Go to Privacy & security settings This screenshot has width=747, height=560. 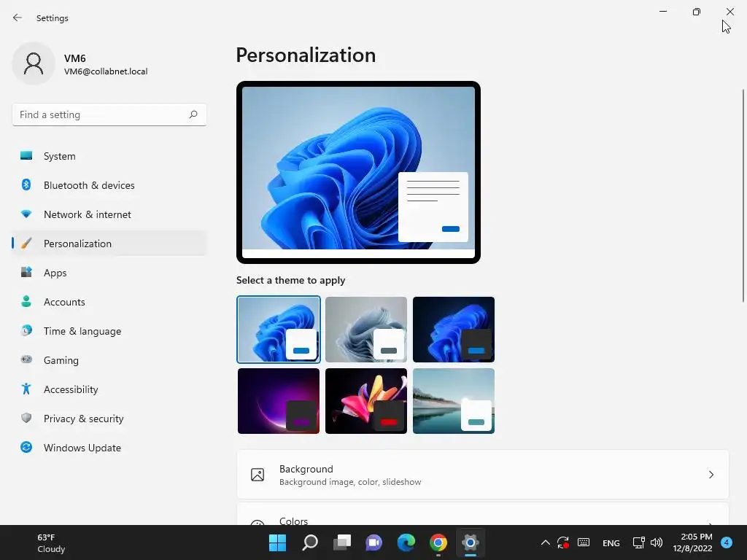pyautogui.click(x=109, y=418)
